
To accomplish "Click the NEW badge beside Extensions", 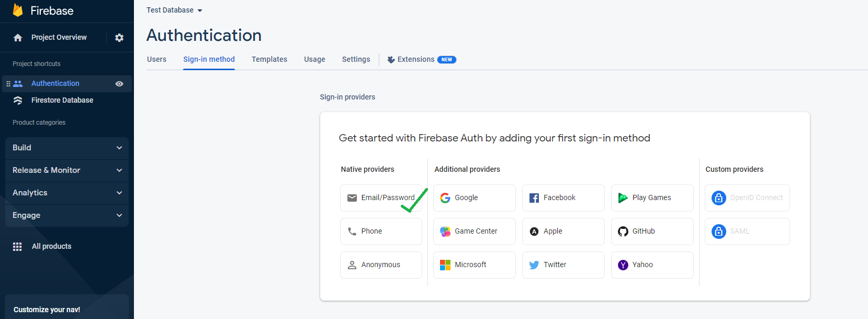I will (x=447, y=60).
